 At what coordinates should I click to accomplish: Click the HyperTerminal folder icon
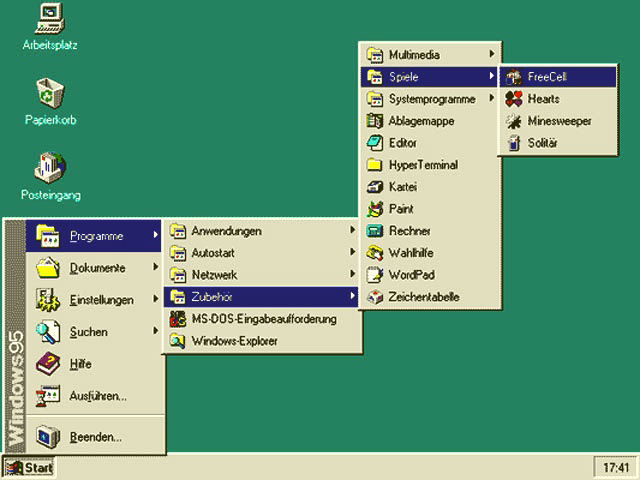pyautogui.click(x=374, y=165)
